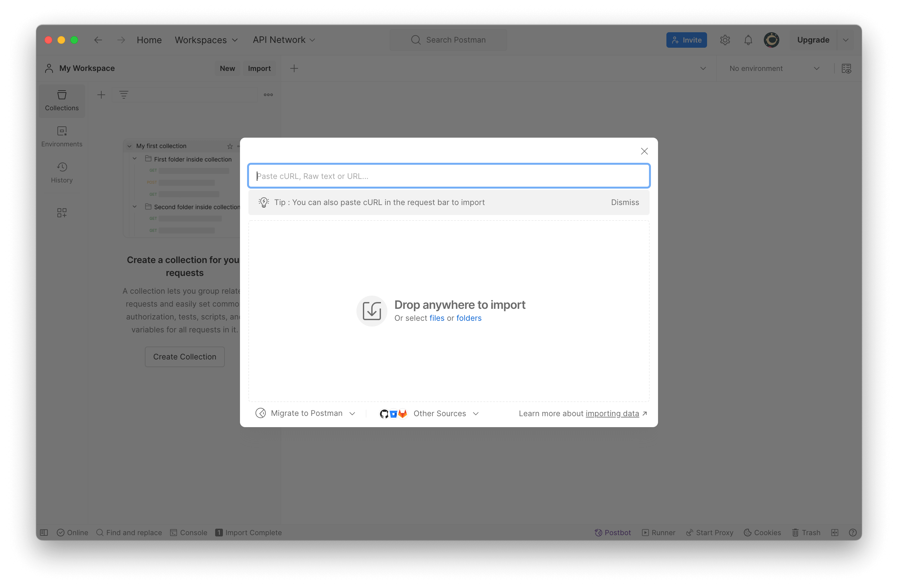Viewport: 898px width, 588px height.
Task: Toggle the sidebar visibility
Action: click(44, 532)
